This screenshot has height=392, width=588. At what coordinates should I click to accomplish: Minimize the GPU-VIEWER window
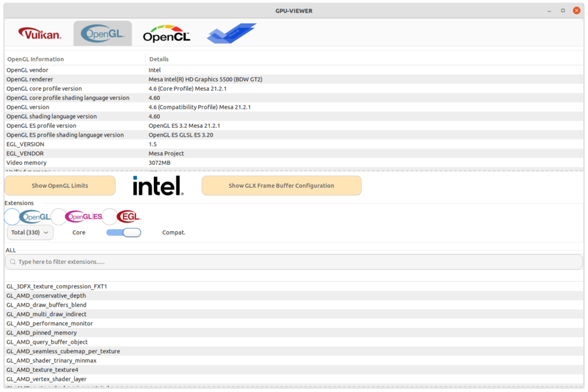[549, 11]
